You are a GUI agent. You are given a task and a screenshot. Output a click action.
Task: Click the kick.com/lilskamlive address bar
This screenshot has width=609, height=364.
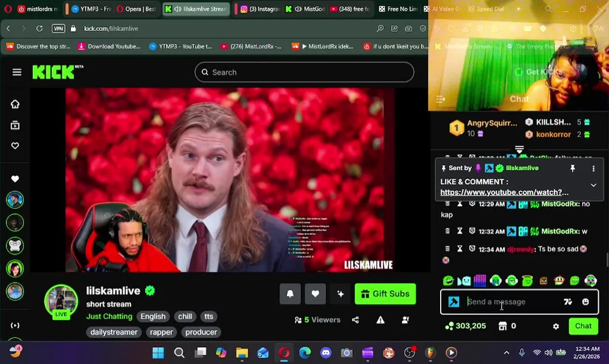coord(111,29)
